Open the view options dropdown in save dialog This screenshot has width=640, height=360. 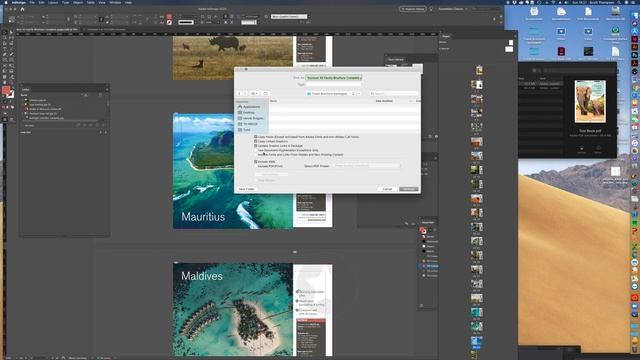254,93
